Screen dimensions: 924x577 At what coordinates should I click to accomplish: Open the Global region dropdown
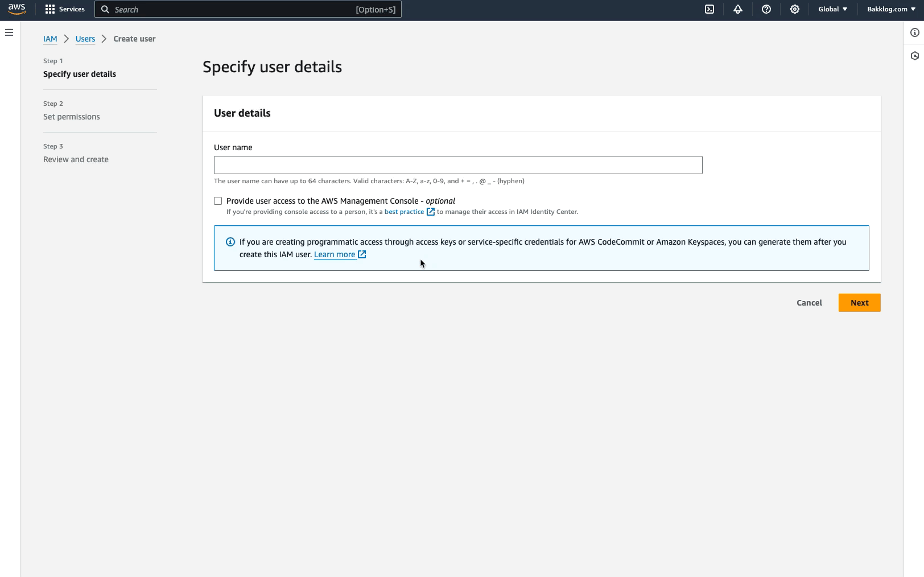tap(832, 9)
